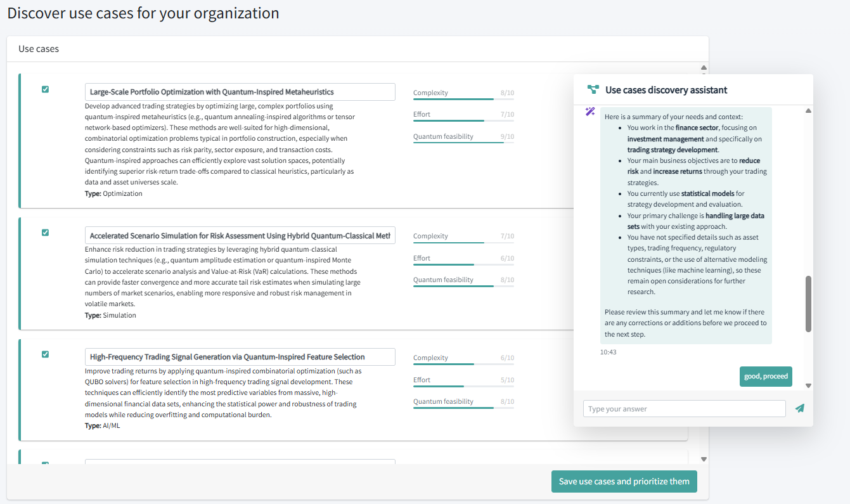Click the Effort bar for Large-Scale Portfolio Optimization
This screenshot has height=504, width=850.
click(463, 120)
